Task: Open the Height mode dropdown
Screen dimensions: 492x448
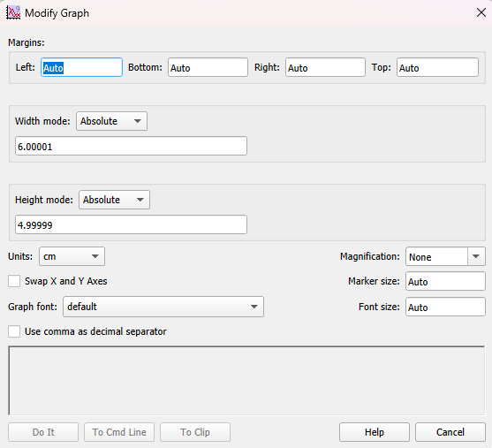Action: (x=114, y=200)
